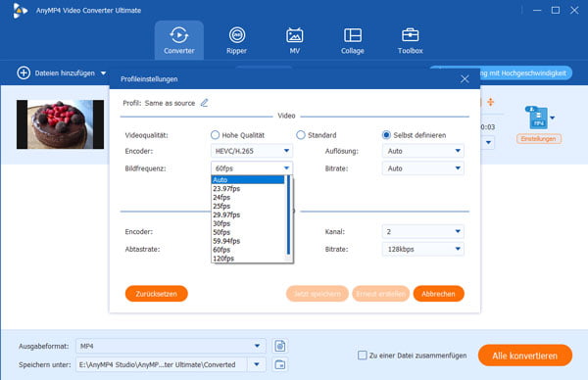Click the profile settings icon beside Ausgabeformat
Image resolution: width=588 pixels, height=380 pixels.
pyautogui.click(x=279, y=346)
